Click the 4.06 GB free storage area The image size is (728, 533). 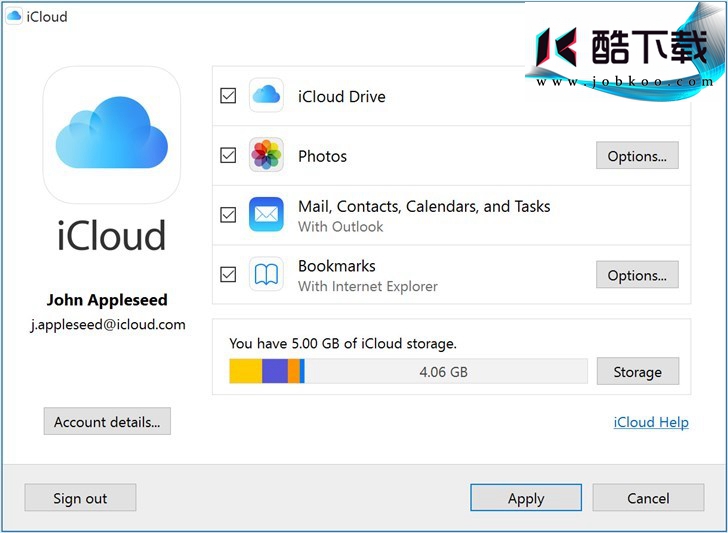[446, 371]
